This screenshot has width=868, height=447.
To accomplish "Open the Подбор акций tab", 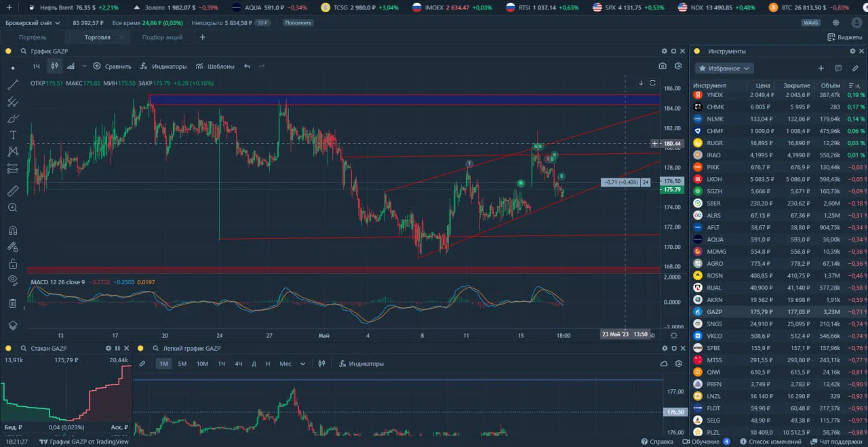I will point(162,37).
